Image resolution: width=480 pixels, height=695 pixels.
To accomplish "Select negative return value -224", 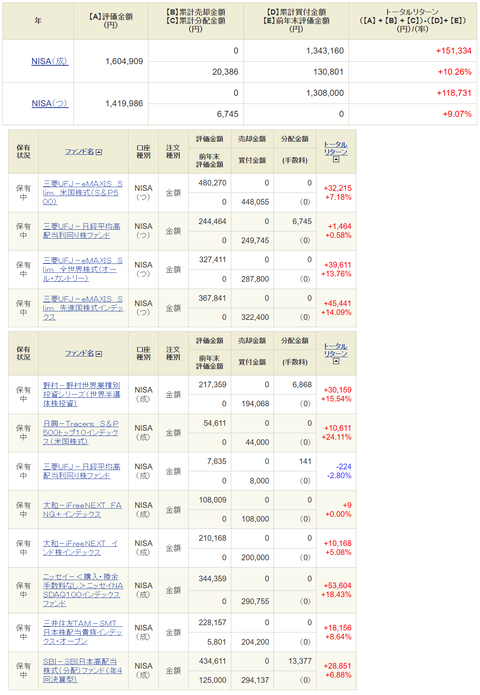I will [x=344, y=467].
